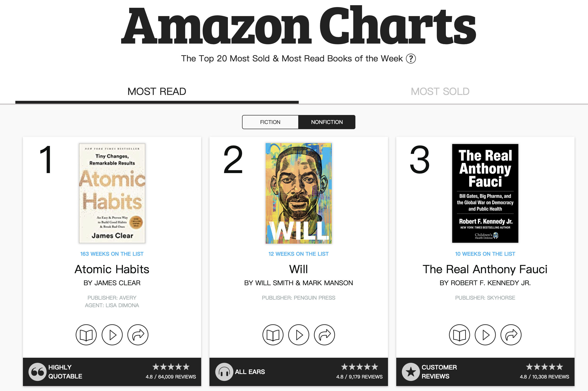Play the audio sample for Will
This screenshot has width=588, height=391.
[299, 335]
